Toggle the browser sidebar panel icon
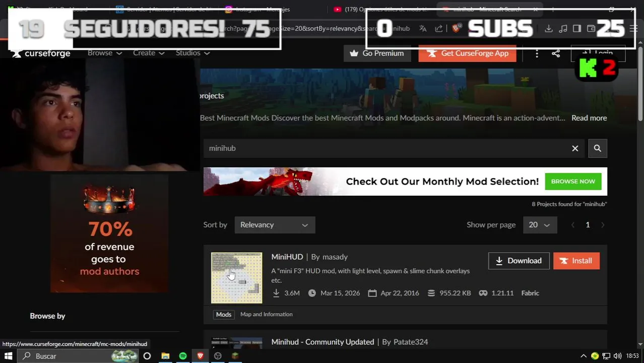Image resolution: width=644 pixels, height=363 pixels. pyautogui.click(x=577, y=29)
